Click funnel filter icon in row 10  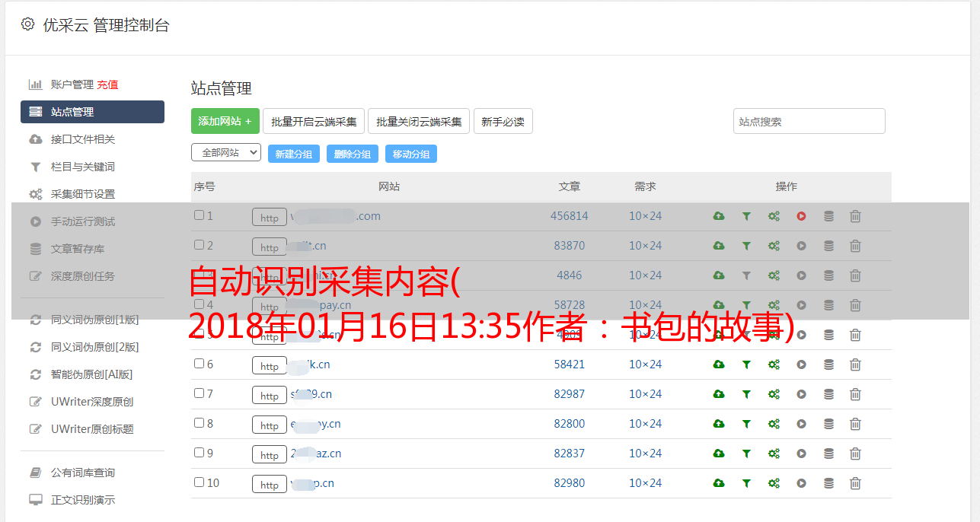(x=746, y=483)
